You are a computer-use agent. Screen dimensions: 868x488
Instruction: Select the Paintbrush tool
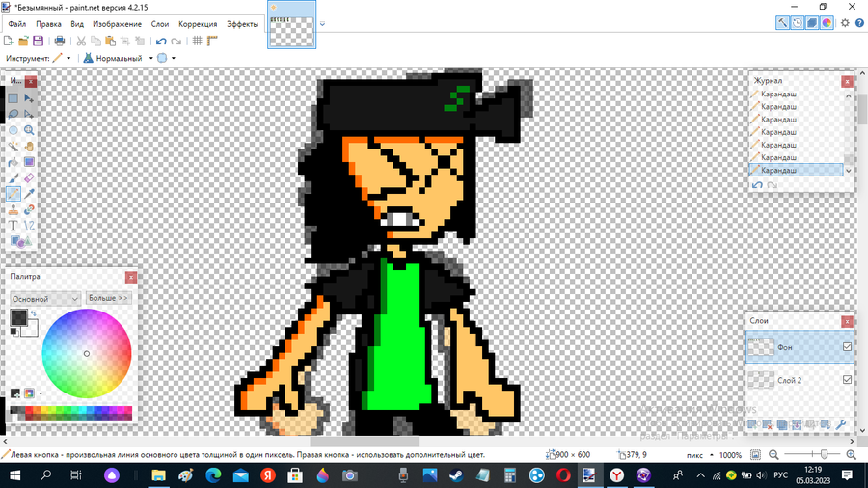[14, 178]
